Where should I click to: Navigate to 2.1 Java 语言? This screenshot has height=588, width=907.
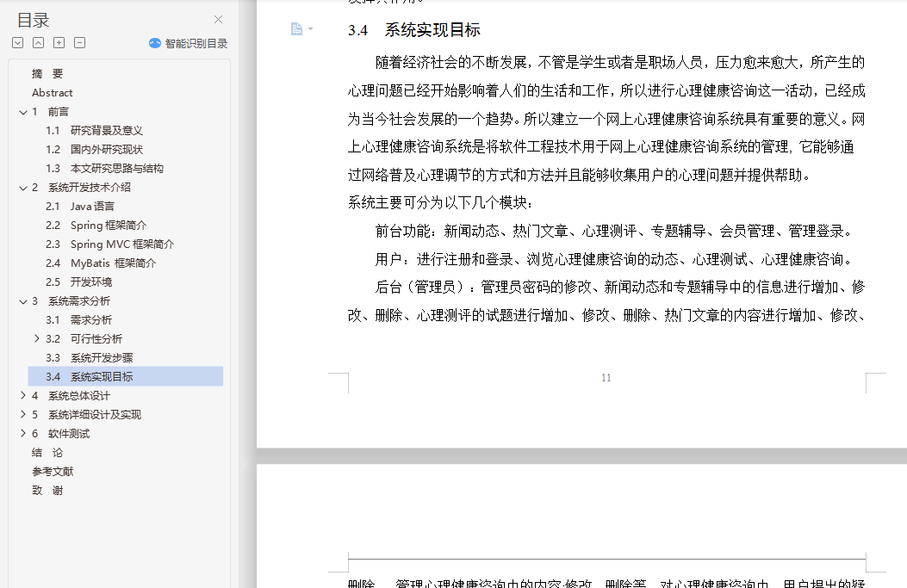coord(80,207)
